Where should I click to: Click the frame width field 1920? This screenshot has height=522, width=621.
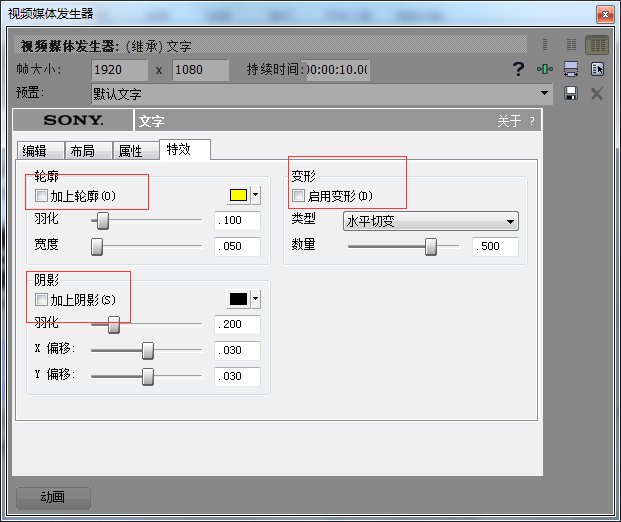tap(119, 70)
